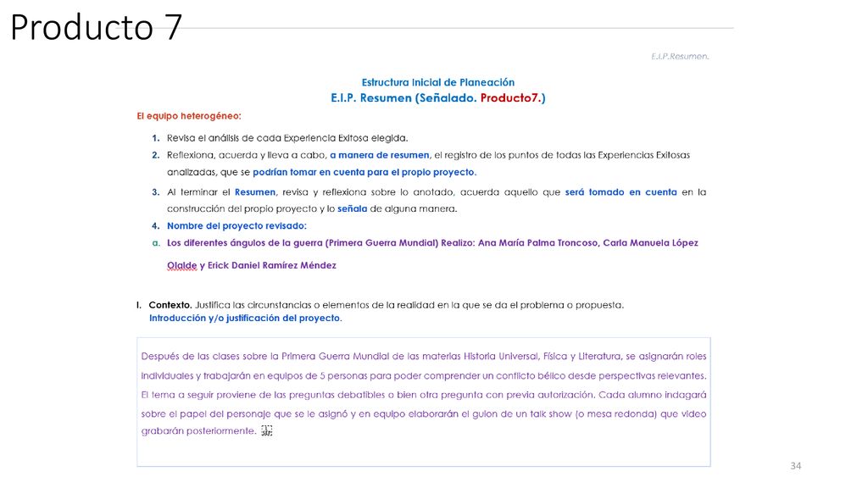Click the bold 'Contexto.' heading

170,305
